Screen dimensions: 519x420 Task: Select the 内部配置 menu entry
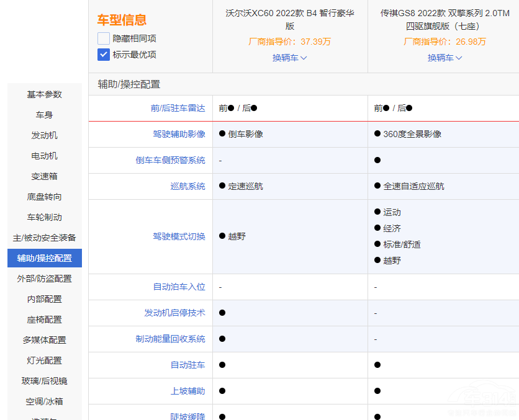pyautogui.click(x=43, y=299)
